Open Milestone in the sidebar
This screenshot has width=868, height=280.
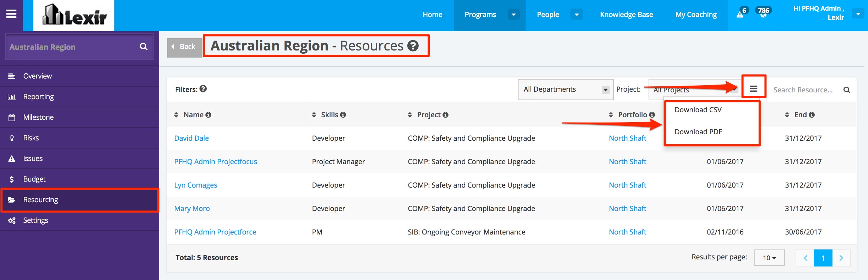[x=80, y=117]
